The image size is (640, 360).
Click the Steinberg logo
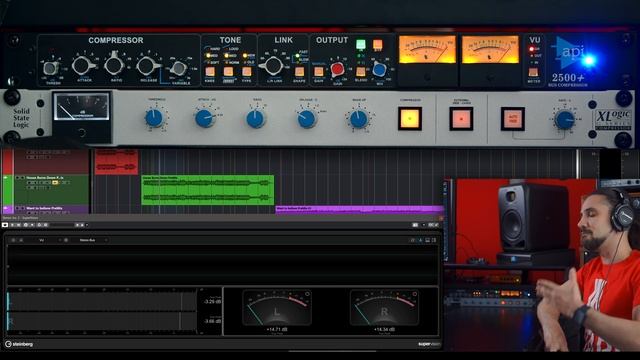[19, 344]
